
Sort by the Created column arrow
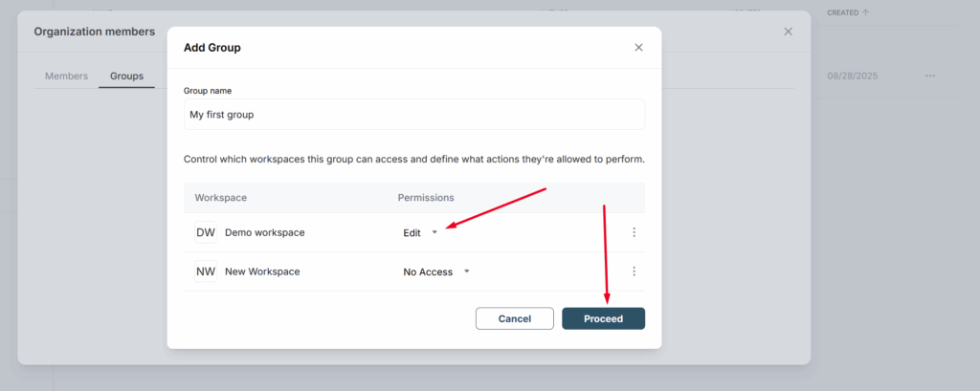(865, 12)
